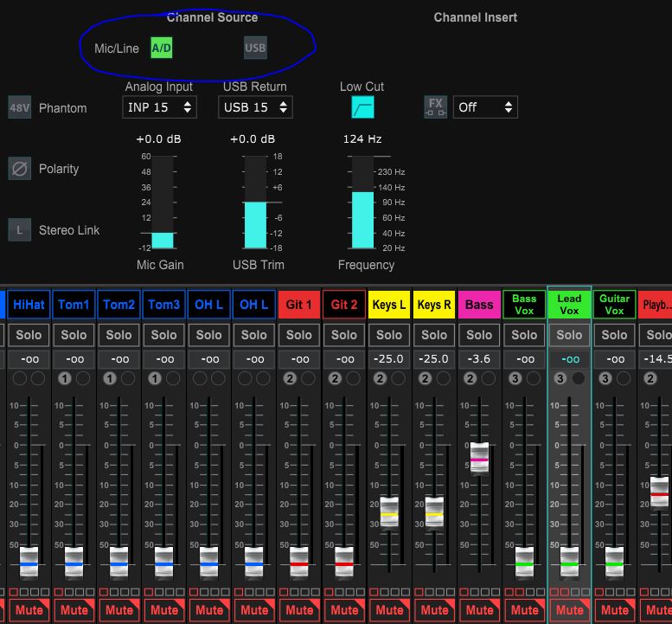Toggle the Stereo Link L icon
This screenshot has width=672, height=624.
coord(20,230)
